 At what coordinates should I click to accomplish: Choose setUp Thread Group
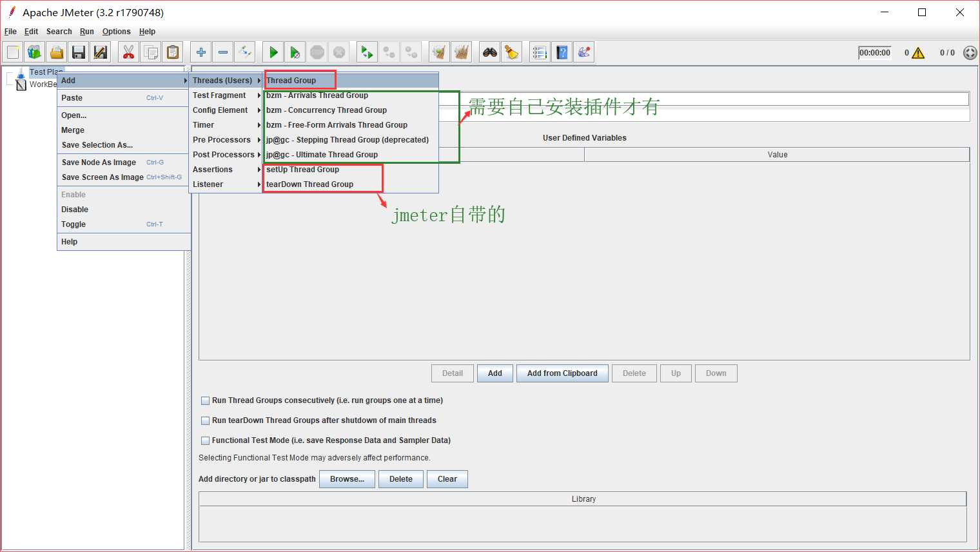pos(351,170)
